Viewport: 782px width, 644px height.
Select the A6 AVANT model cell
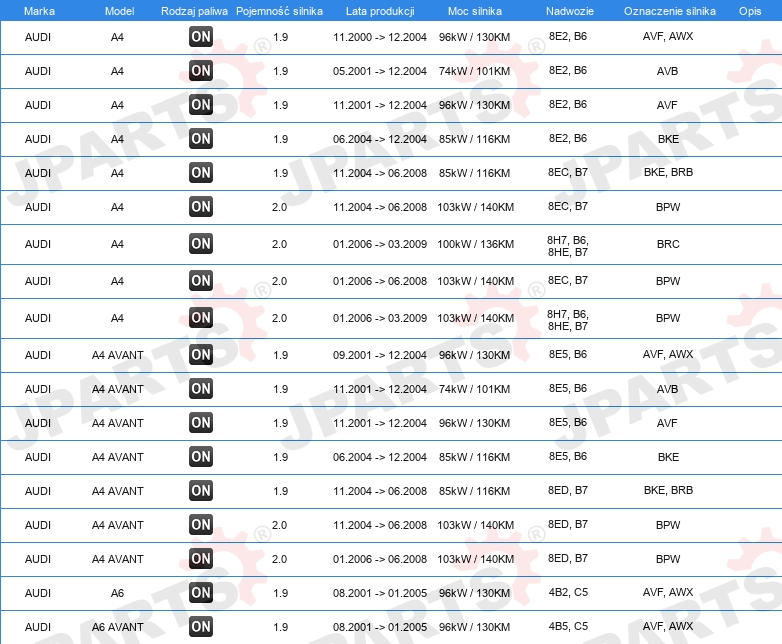[x=117, y=627]
